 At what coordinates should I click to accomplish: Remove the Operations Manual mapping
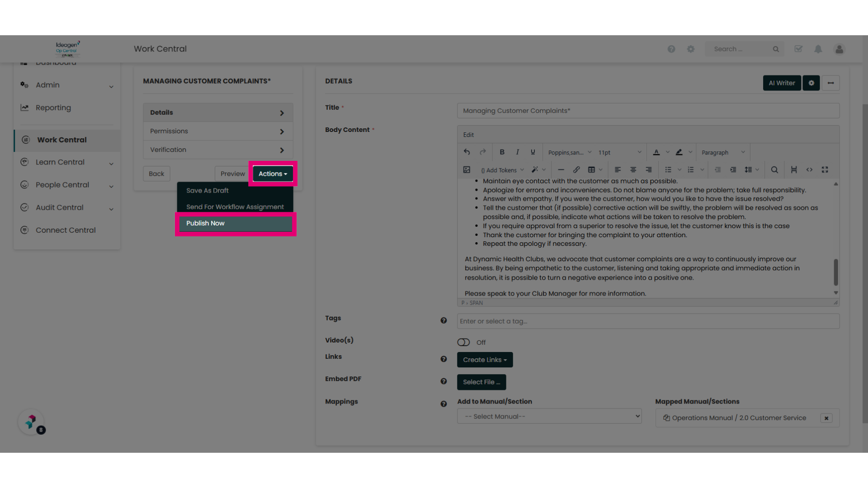(826, 418)
